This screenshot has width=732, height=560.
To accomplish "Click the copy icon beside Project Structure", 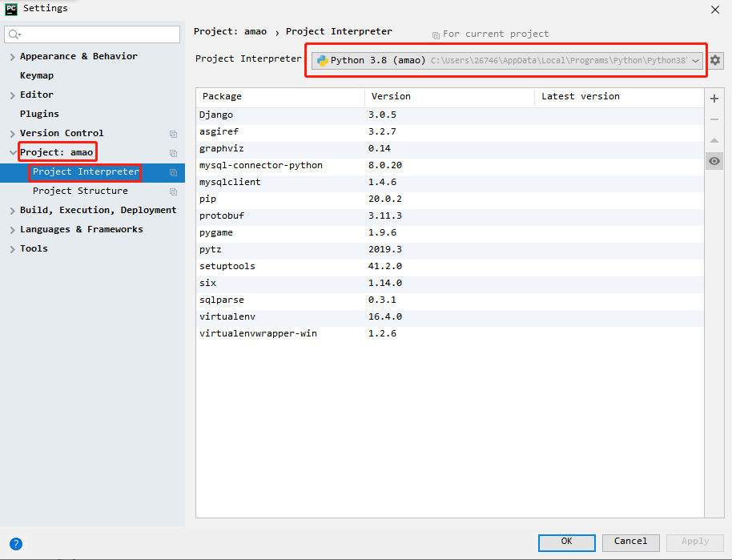I will [x=173, y=192].
